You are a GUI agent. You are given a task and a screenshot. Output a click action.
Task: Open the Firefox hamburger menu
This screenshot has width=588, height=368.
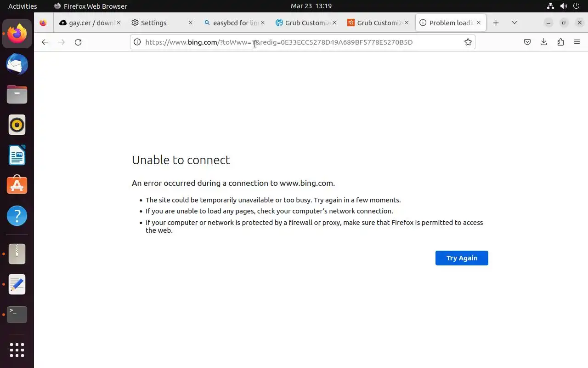(577, 42)
